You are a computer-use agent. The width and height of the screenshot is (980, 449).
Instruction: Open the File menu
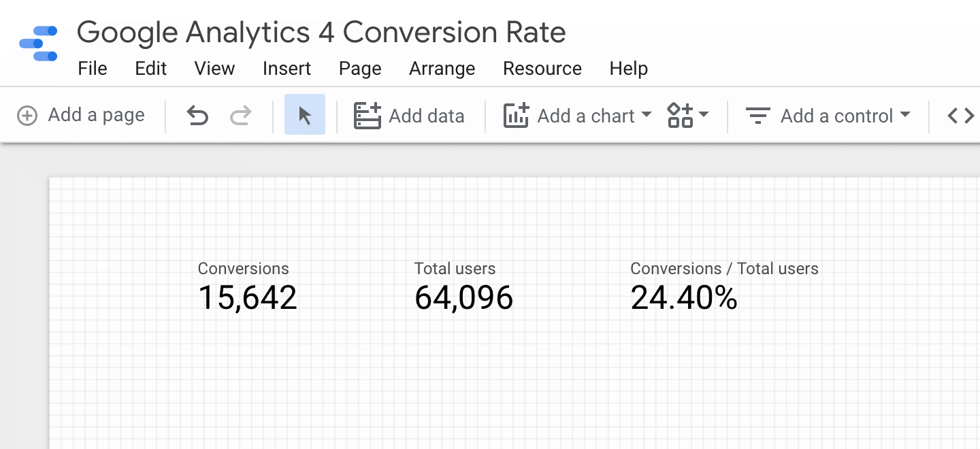pyautogui.click(x=93, y=68)
